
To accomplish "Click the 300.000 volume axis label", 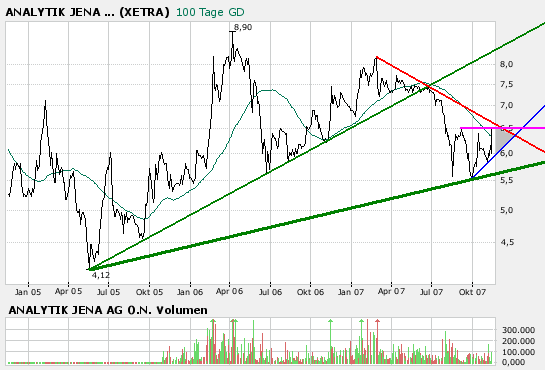I will point(518,330).
